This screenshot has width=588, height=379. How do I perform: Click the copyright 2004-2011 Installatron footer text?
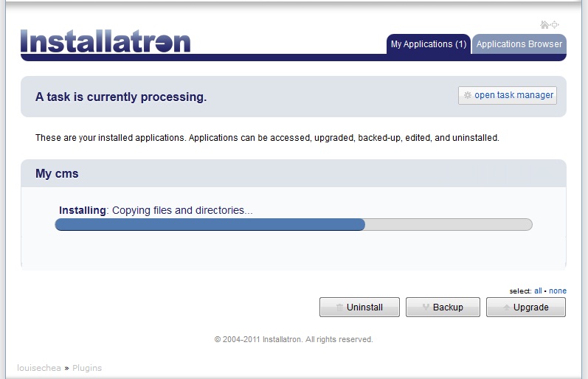click(x=294, y=339)
